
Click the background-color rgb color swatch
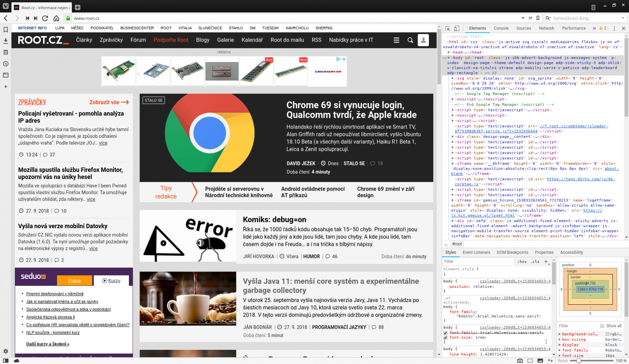[x=607, y=334]
